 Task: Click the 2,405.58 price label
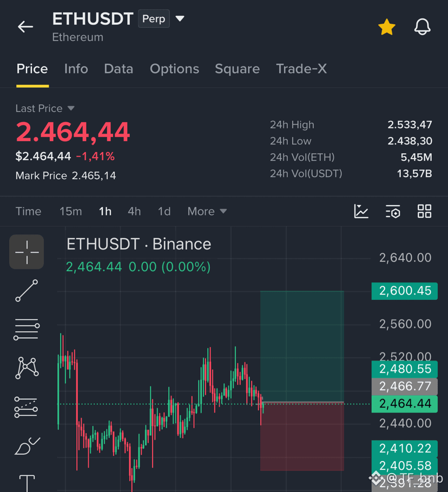tap(404, 465)
